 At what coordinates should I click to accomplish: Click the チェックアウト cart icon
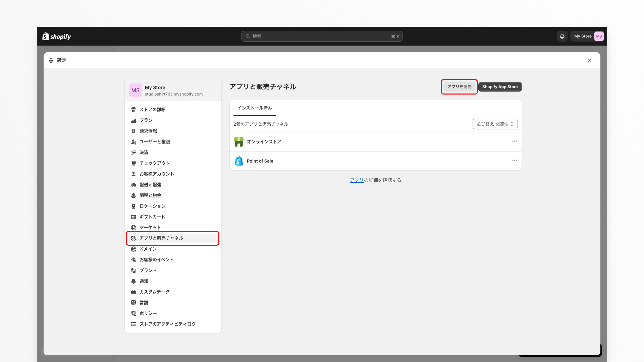coord(133,163)
